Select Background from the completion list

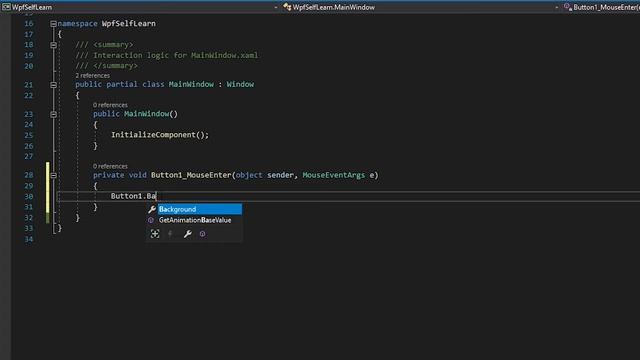[200, 209]
